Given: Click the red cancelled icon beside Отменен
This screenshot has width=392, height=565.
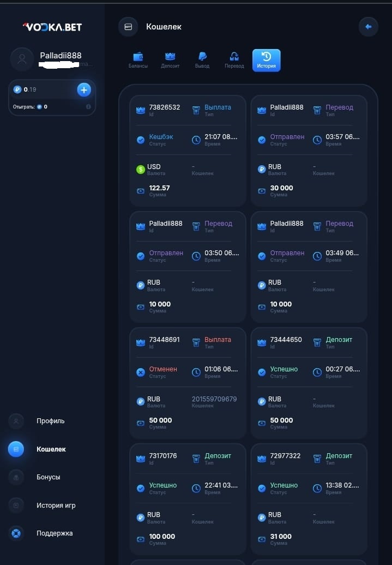Looking at the screenshot, I should tap(141, 372).
